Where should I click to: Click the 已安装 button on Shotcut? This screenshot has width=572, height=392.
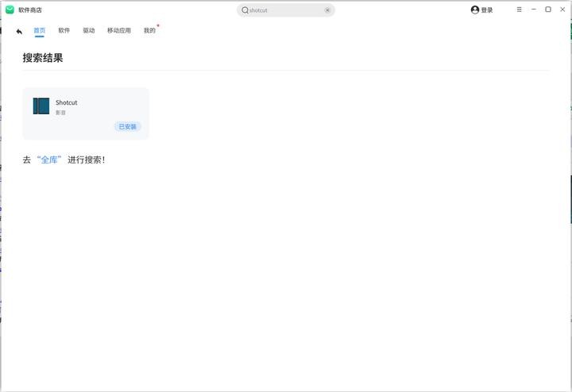(128, 126)
